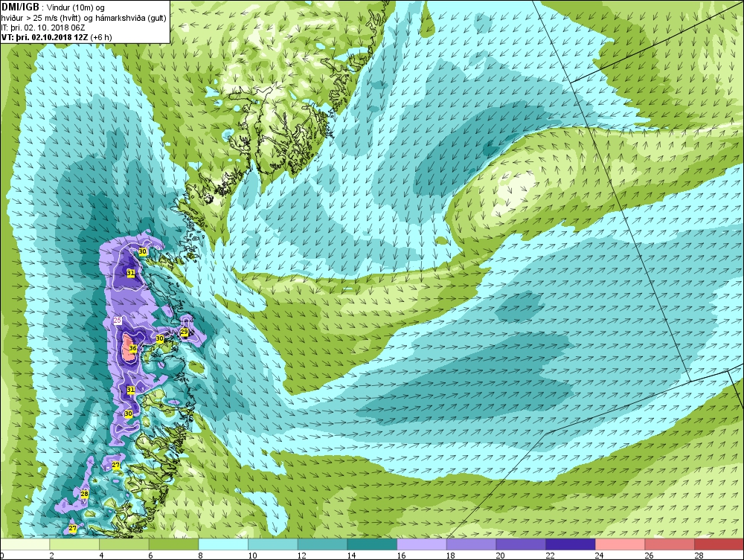Viewport: 744px width, 560px height.
Task: Click the red legend swatch above 28
Action: [x=719, y=544]
